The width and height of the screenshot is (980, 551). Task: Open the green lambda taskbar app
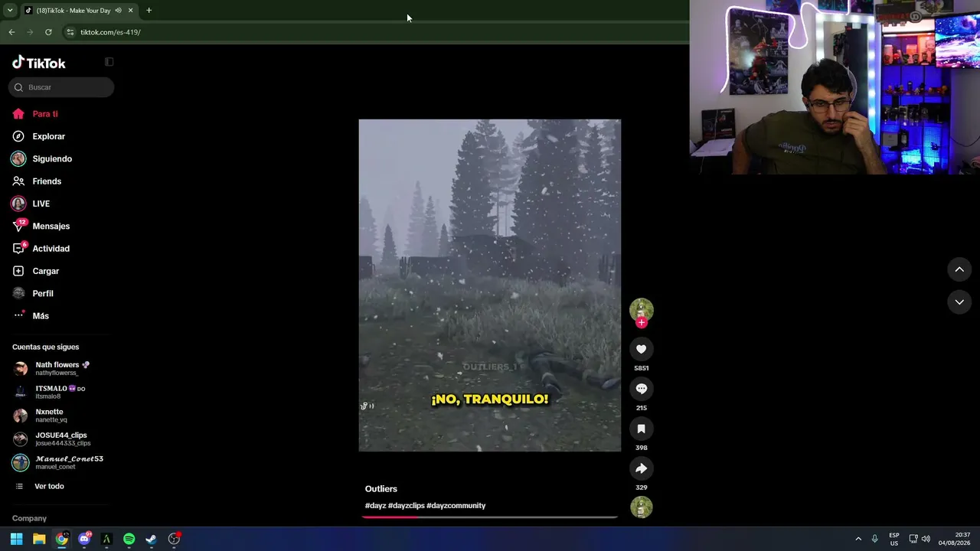point(106,539)
